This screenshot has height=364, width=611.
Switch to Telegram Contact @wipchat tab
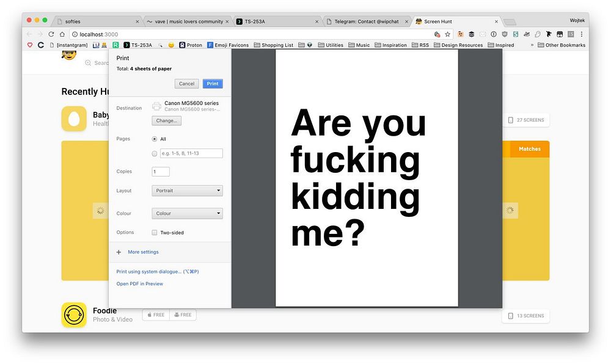[x=365, y=21]
